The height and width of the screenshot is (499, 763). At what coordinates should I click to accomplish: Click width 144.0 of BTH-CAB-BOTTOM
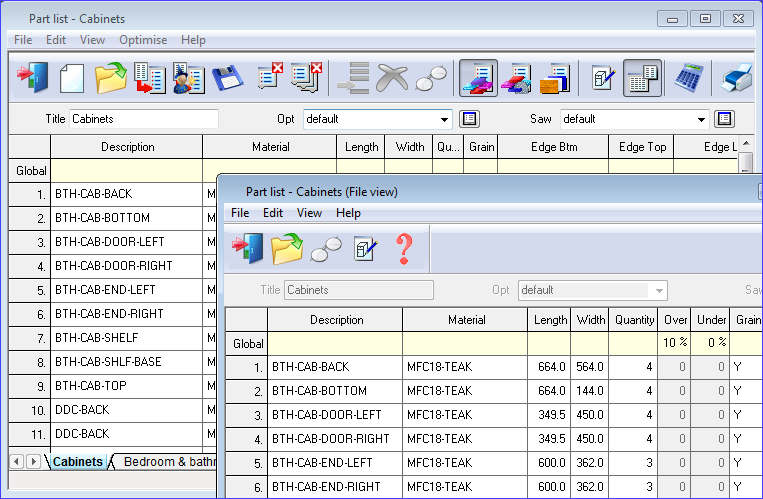(590, 391)
